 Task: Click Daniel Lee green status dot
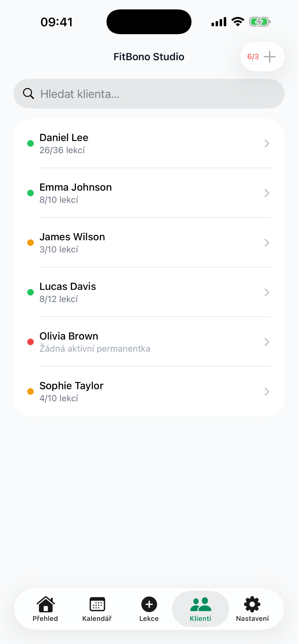(31, 143)
